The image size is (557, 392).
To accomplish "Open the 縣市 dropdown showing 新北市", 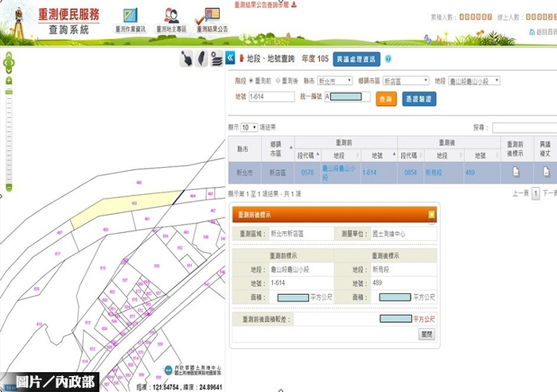I will [x=335, y=81].
